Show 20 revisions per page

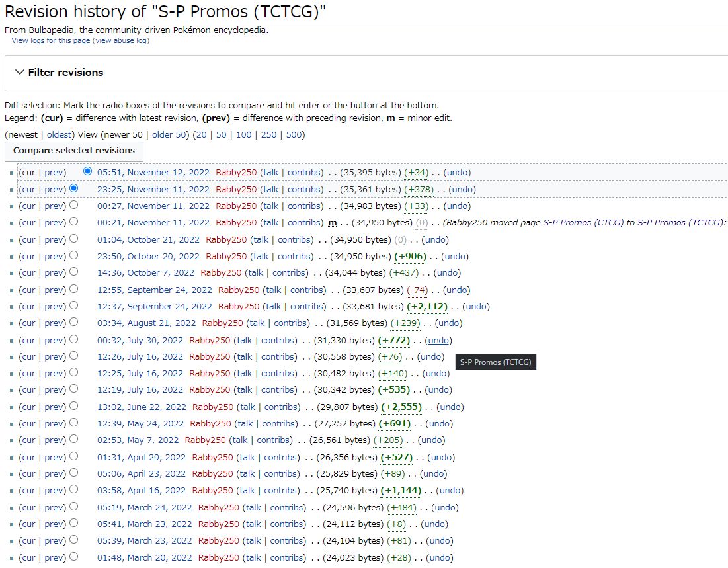pos(201,135)
